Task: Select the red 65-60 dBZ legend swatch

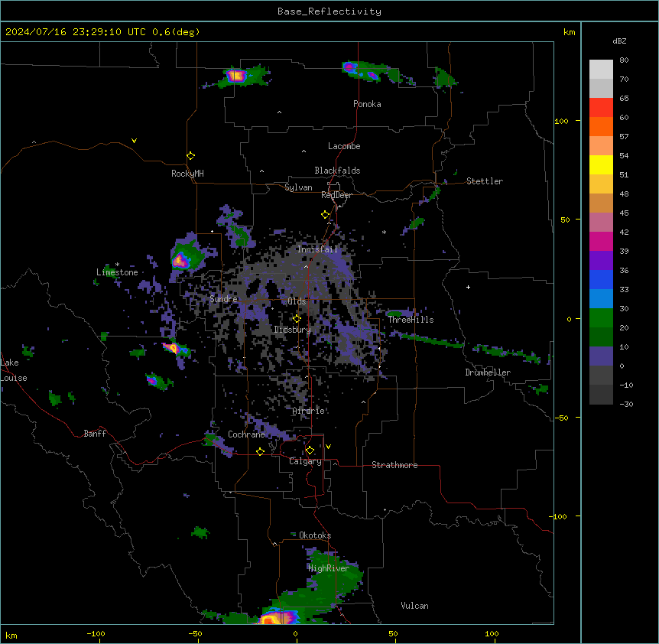Action: [601, 107]
